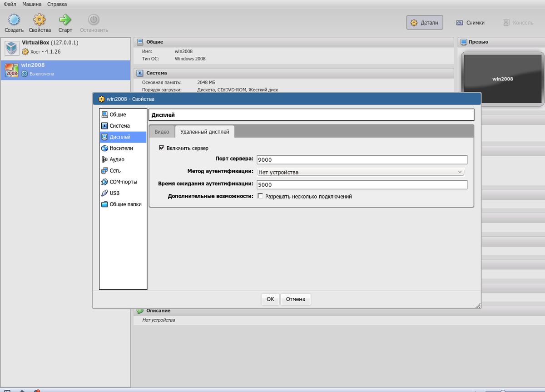Viewport: 545px width, 392px height.
Task: Click the VirtualBox host cube icon
Action: [x=11, y=47]
